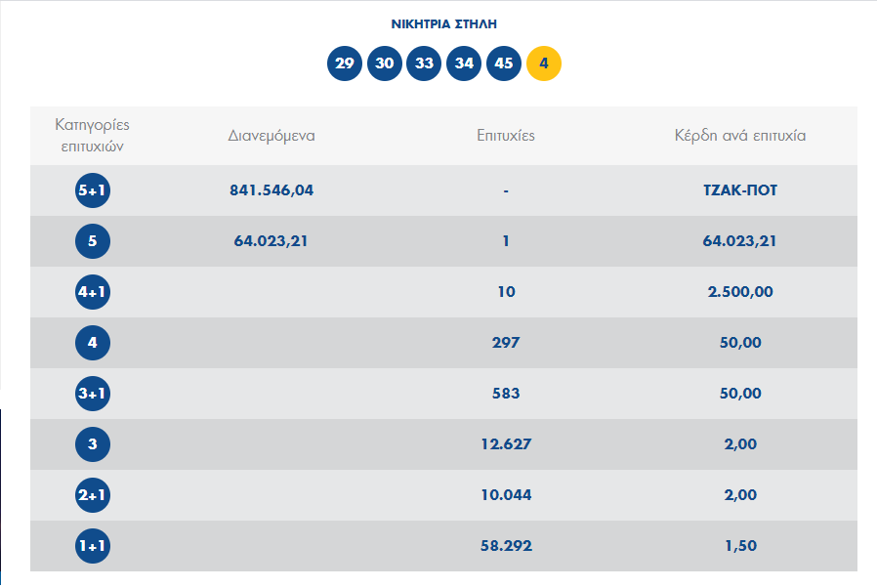The height and width of the screenshot is (588, 877).
Task: Click winning number ball 30
Action: [384, 63]
